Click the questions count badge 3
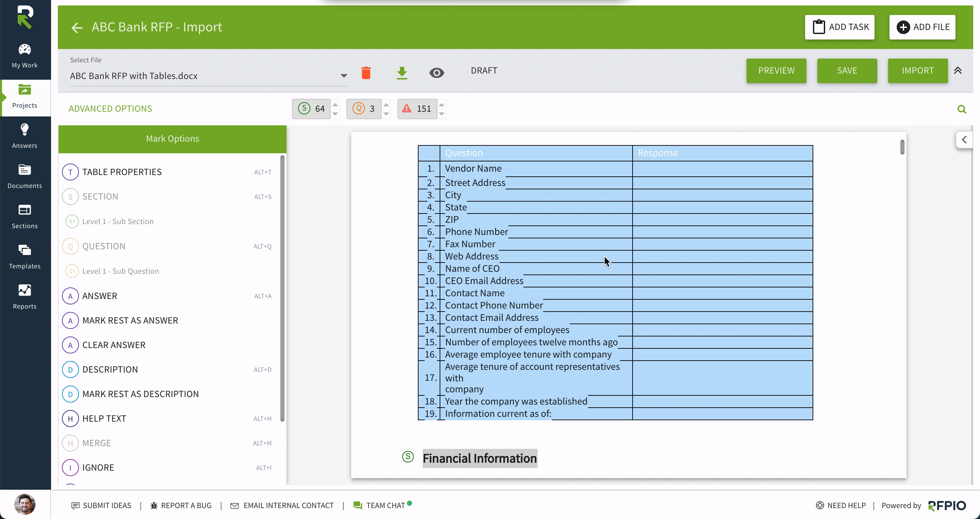Screen dimensions: 980x519 pyautogui.click(x=364, y=109)
